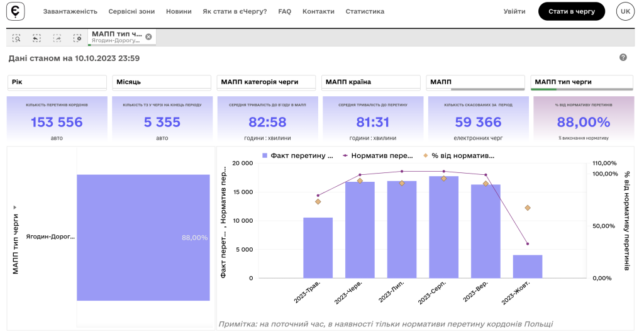Open МАПП категорія черги filter
The height and width of the screenshot is (334, 644).
click(x=266, y=82)
